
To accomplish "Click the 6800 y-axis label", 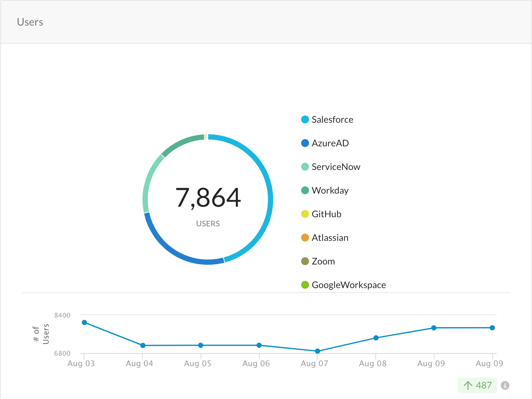I will coord(62,353).
